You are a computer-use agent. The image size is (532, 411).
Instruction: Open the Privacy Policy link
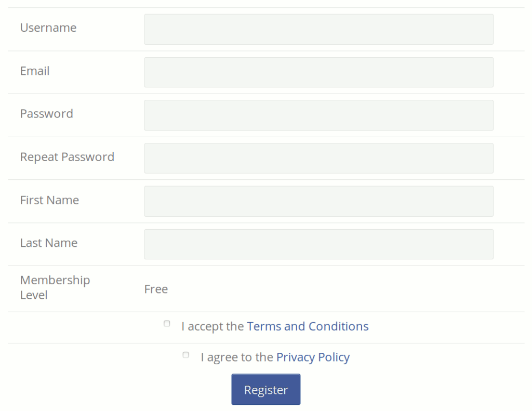(x=313, y=357)
